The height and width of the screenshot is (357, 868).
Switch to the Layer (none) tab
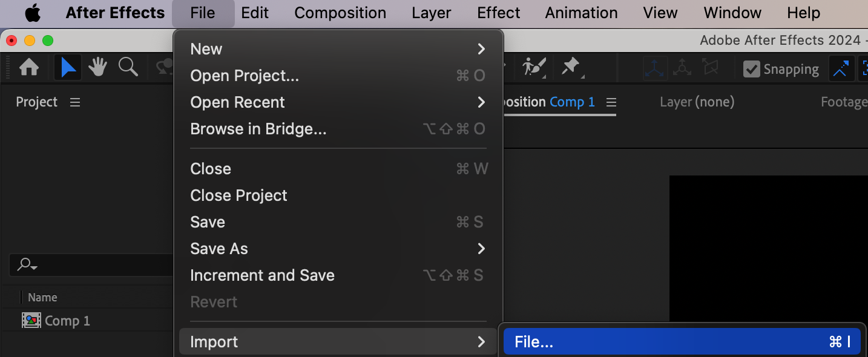[697, 102]
